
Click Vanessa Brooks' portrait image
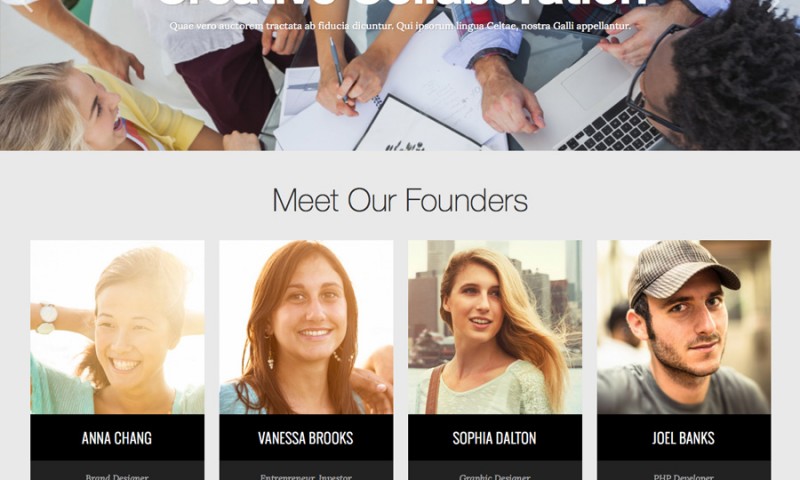tap(306, 327)
